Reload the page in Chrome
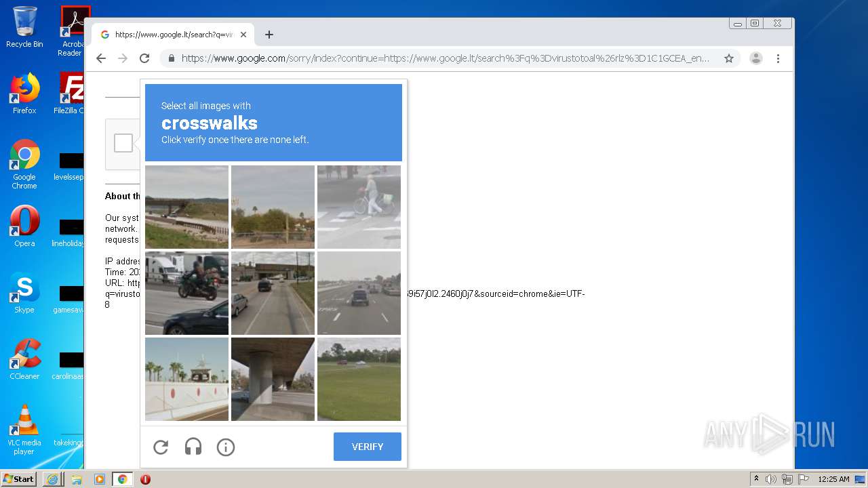 [144, 58]
